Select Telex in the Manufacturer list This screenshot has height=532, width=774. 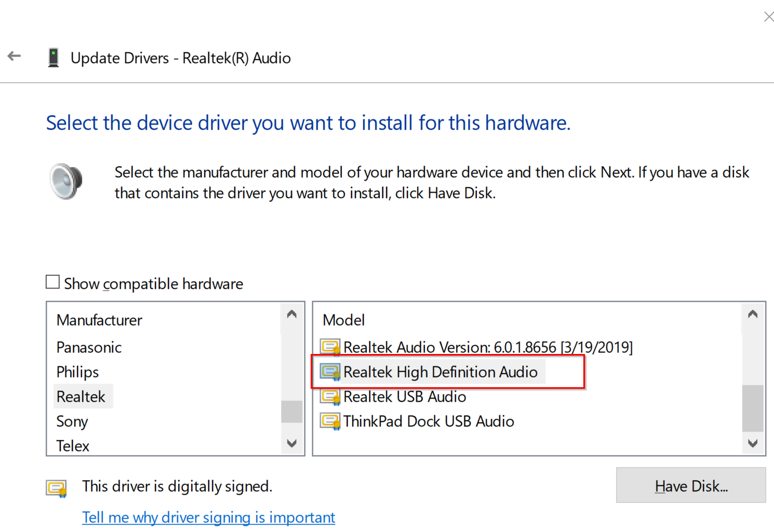(x=73, y=446)
